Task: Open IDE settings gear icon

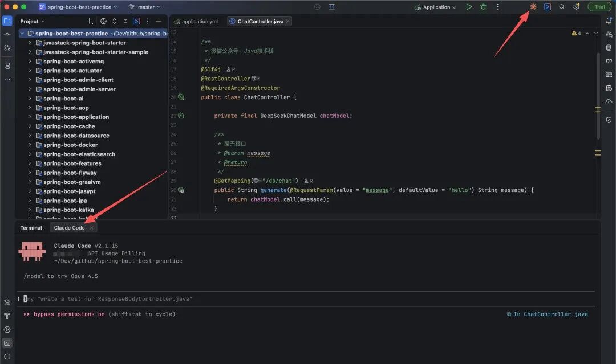Action: coord(576,7)
